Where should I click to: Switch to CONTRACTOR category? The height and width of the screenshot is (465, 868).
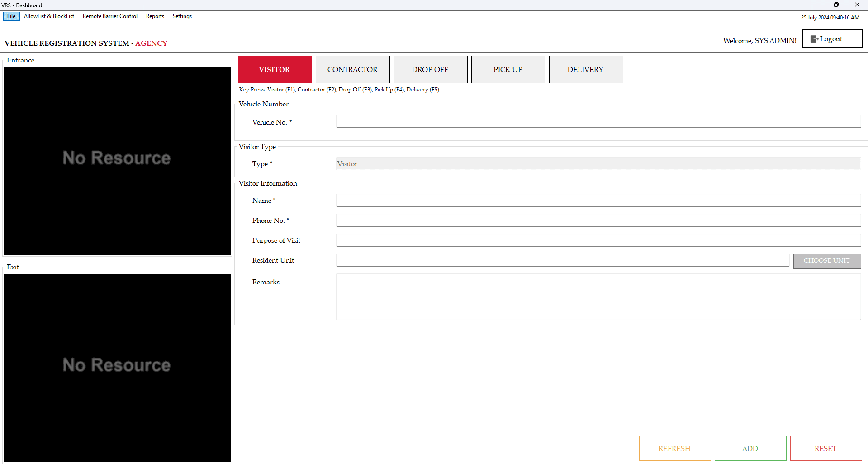click(x=352, y=69)
